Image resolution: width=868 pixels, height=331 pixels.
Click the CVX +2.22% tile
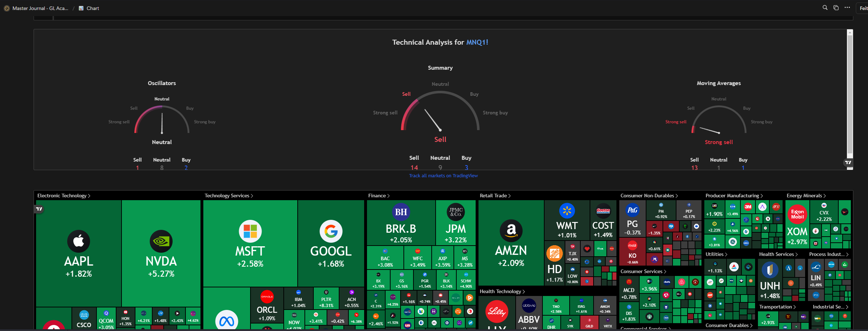point(824,212)
